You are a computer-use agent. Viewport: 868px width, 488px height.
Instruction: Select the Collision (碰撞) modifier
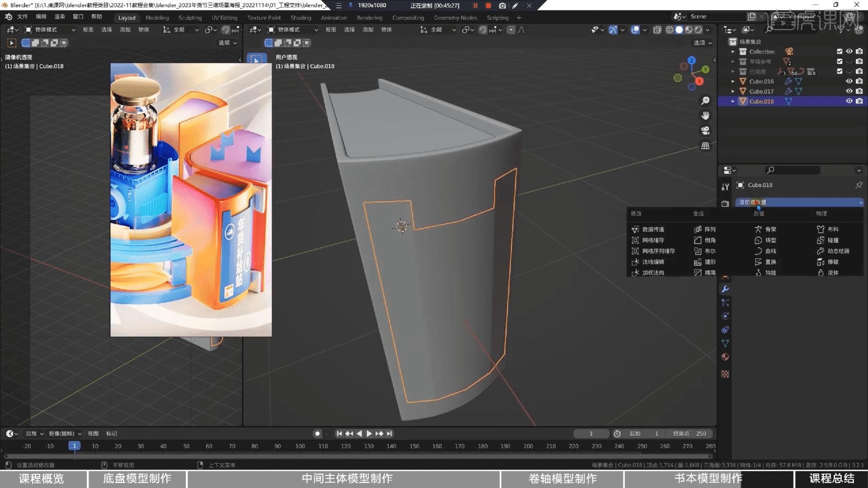click(828, 240)
